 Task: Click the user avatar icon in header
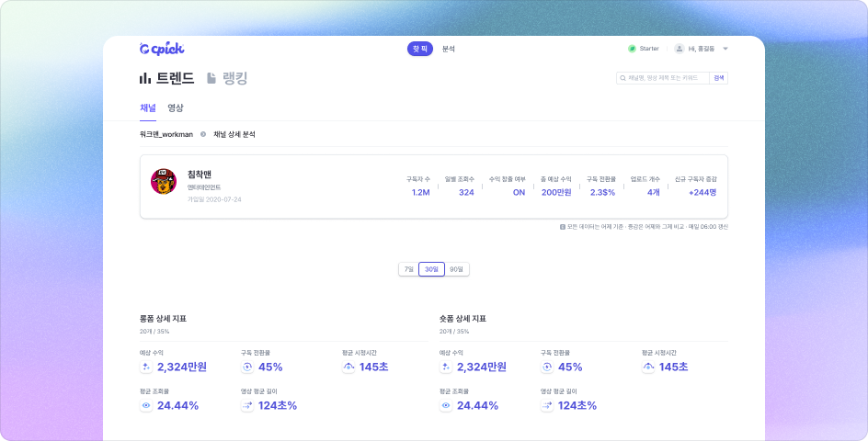[x=680, y=49]
